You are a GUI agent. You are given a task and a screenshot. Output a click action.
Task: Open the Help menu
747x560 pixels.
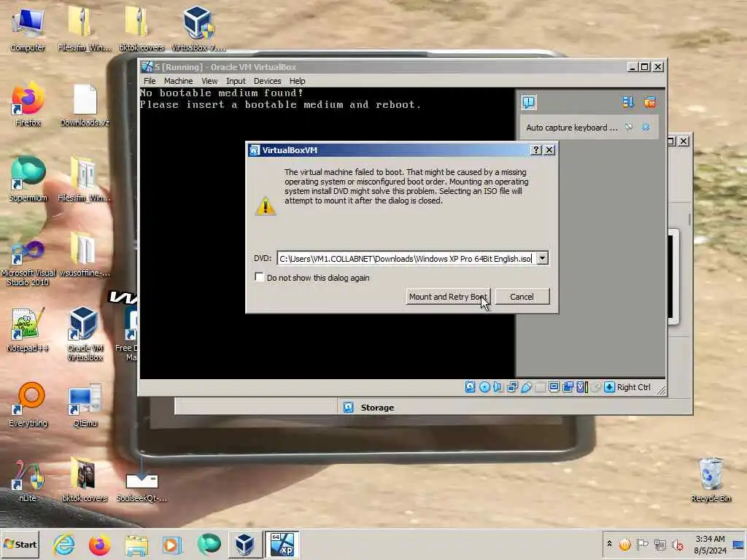tap(298, 81)
